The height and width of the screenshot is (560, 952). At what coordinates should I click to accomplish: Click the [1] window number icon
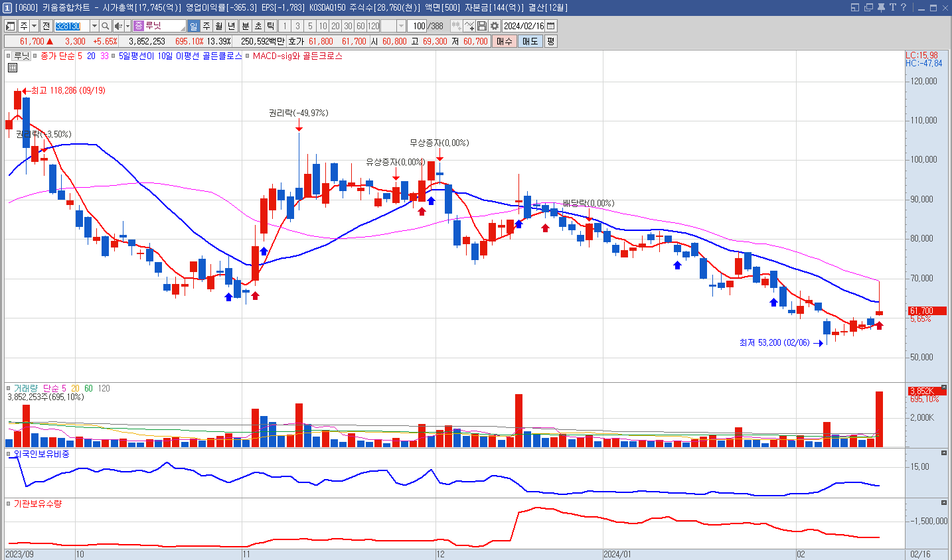[7, 8]
